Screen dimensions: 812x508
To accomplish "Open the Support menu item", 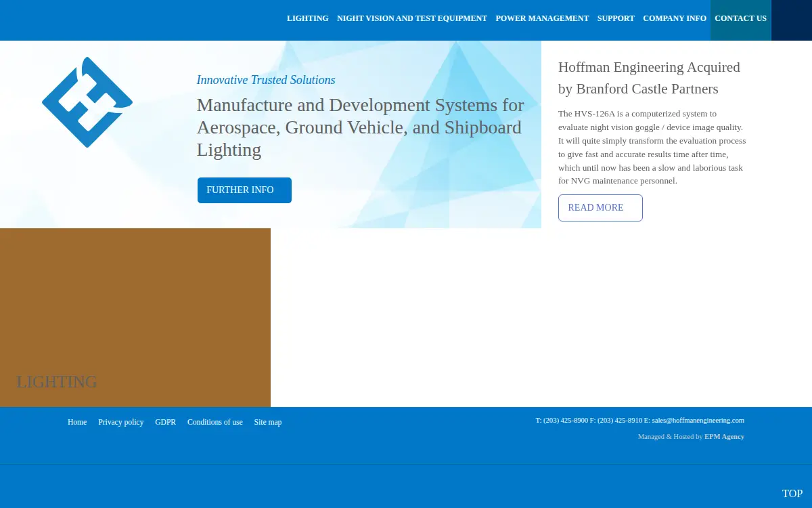I will [616, 18].
